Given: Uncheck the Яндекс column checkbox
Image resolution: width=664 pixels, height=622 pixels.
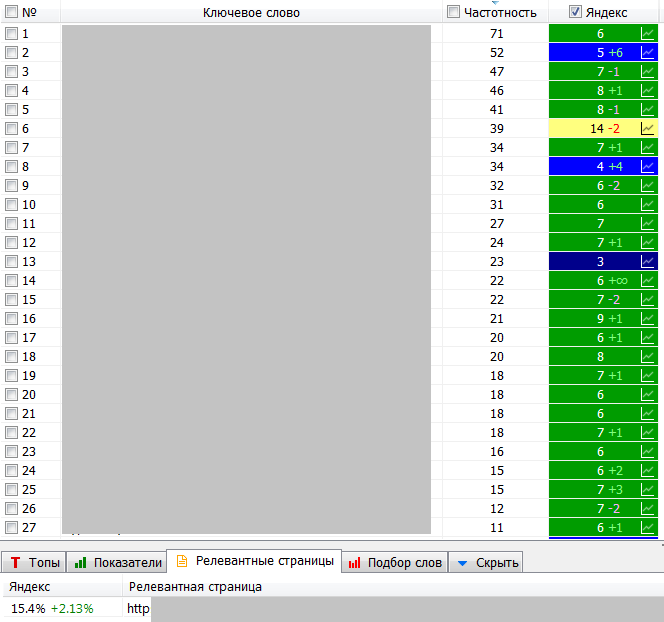Looking at the screenshot, I should 575,12.
